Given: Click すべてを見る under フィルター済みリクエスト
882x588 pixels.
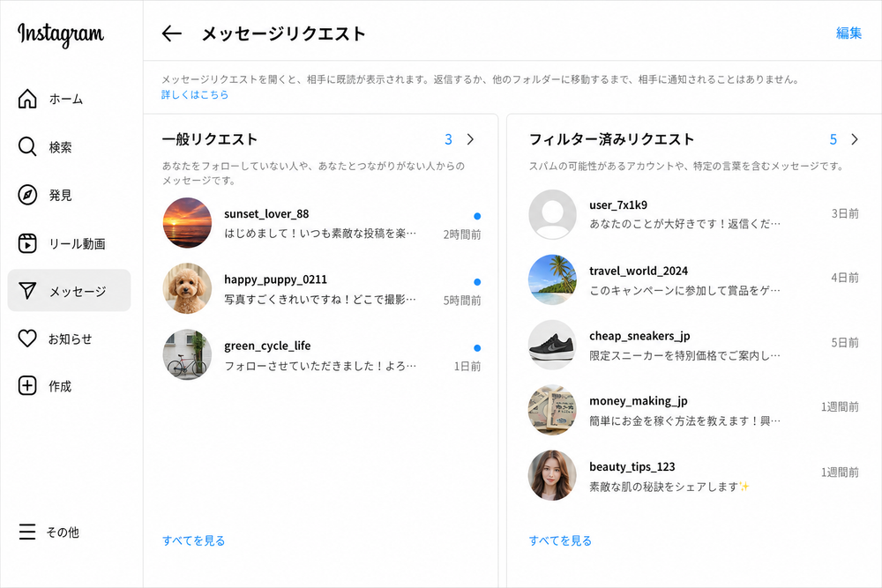Looking at the screenshot, I should (560, 540).
